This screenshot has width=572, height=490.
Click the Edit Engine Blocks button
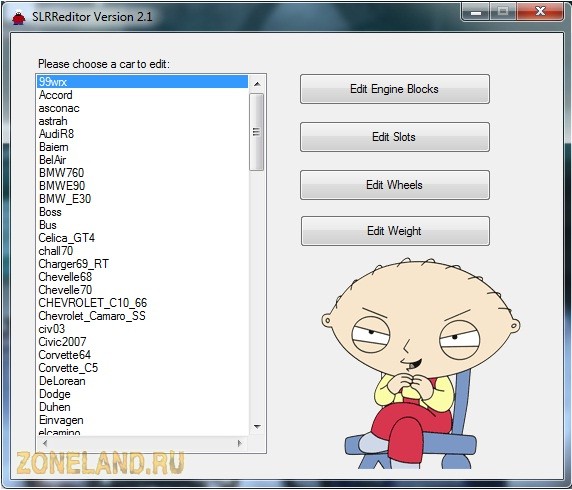(395, 89)
